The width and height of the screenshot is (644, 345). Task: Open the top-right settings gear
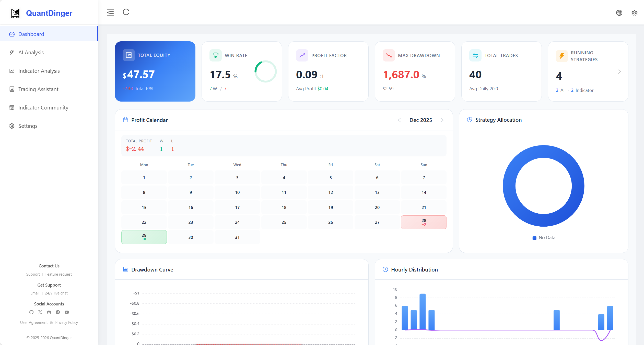point(635,13)
